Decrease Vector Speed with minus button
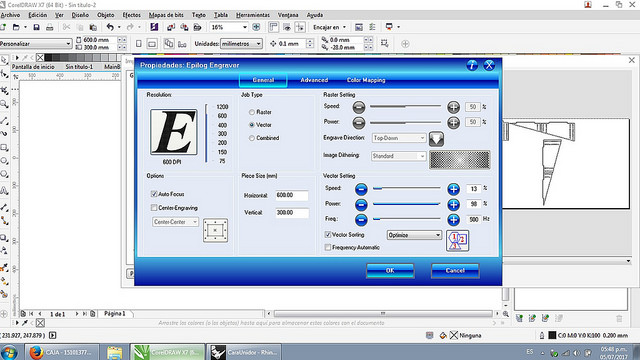This screenshot has height=360, width=640. point(361,189)
